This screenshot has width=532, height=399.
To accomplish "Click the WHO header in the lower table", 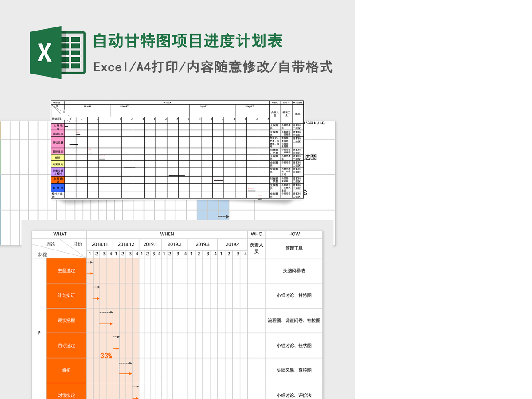I will (x=257, y=234).
